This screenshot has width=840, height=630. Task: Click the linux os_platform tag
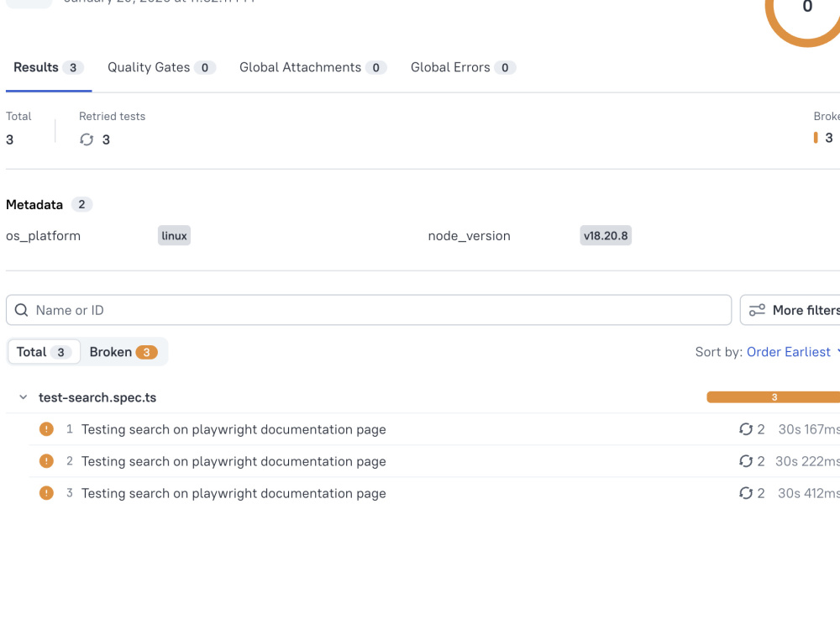point(174,236)
